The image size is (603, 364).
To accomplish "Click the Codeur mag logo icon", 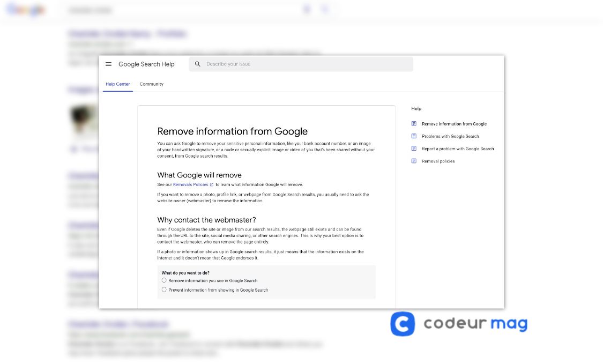I will pos(403,324).
